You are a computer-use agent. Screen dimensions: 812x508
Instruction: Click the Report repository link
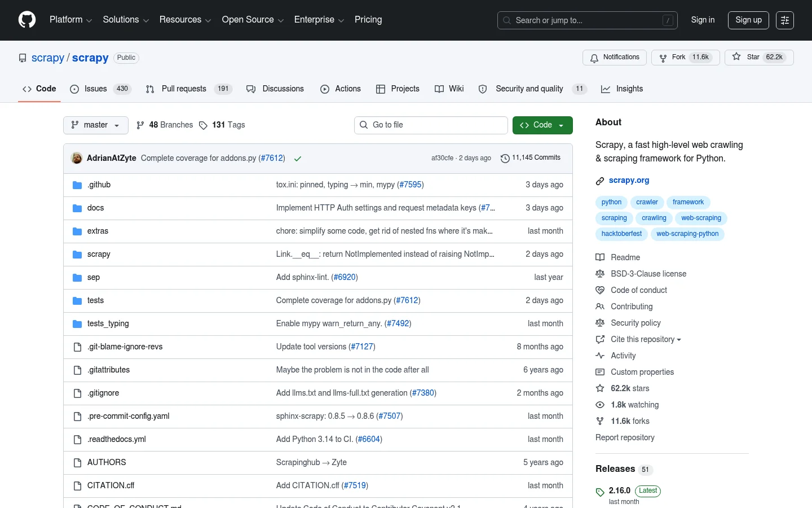pyautogui.click(x=625, y=437)
